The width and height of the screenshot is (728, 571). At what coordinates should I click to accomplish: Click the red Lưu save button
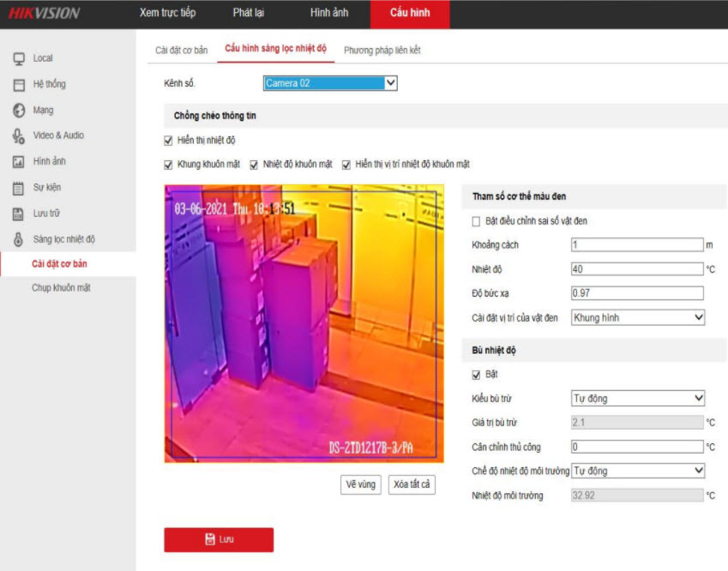click(219, 539)
